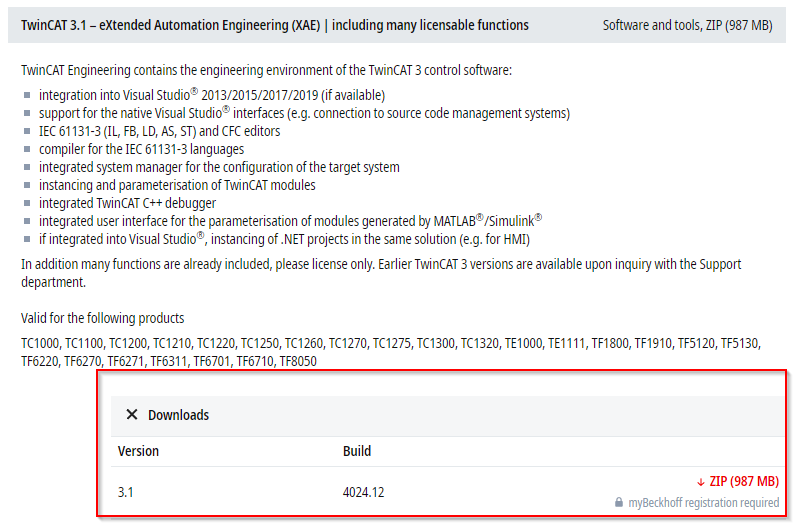The width and height of the screenshot is (797, 525).
Task: Close the Downloads panel with the X icon
Action: tap(132, 415)
